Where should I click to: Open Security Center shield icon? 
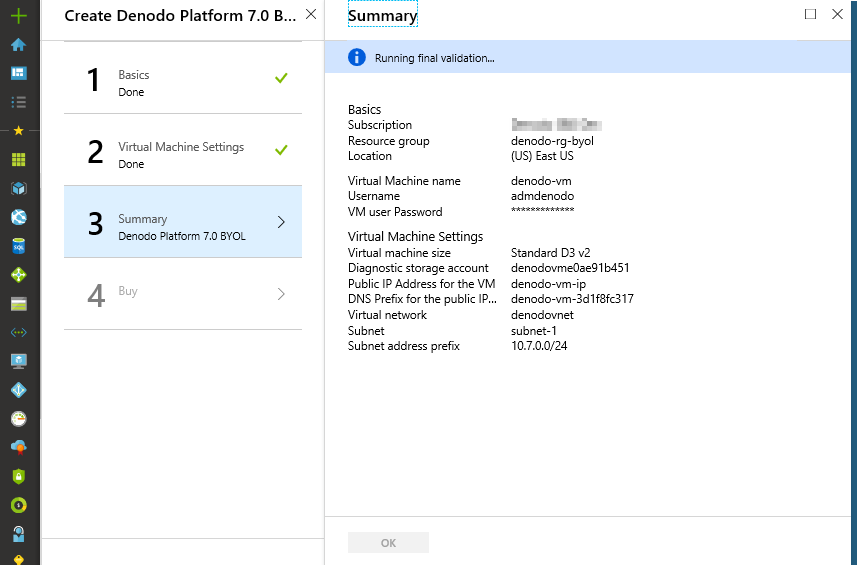click(x=19, y=476)
